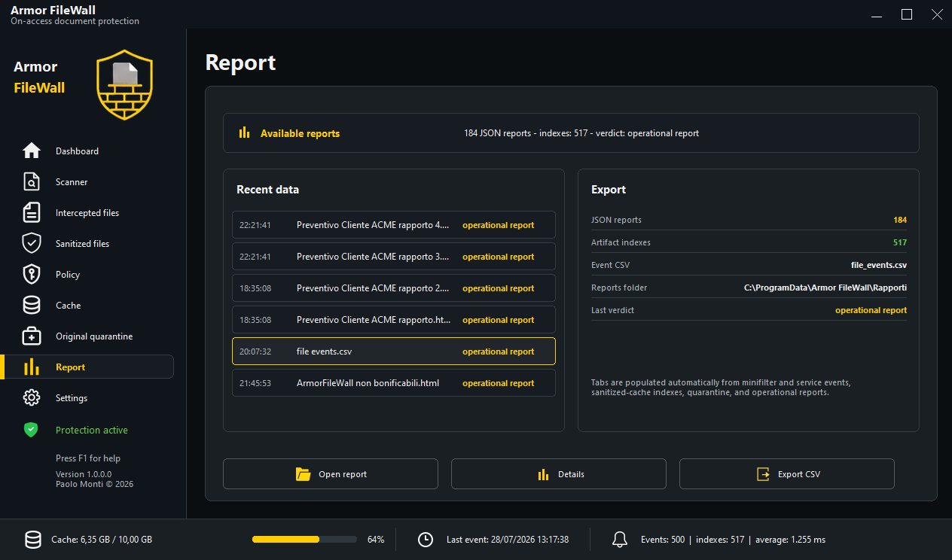The width and height of the screenshot is (952, 560).
Task: Click the Sanitized files shield-check icon
Action: click(x=32, y=243)
